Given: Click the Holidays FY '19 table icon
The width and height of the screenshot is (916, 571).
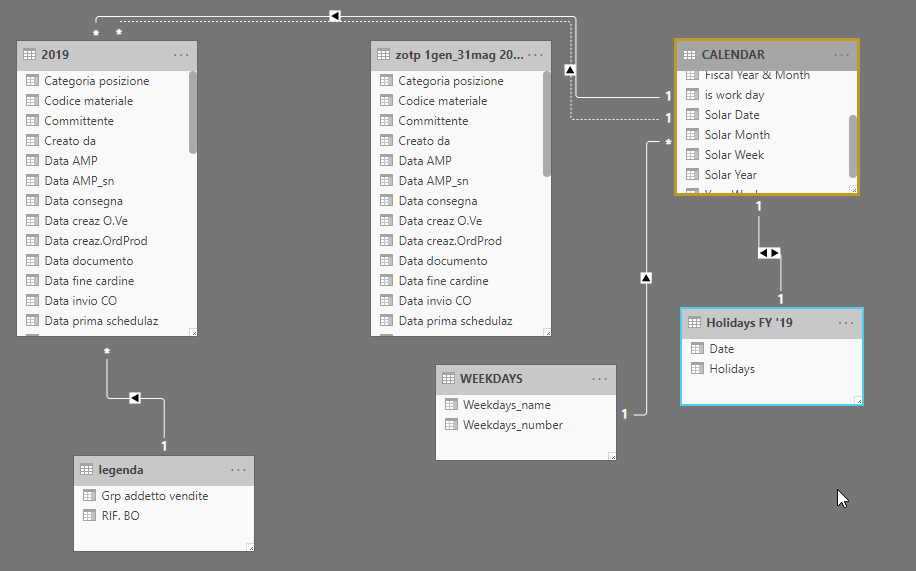Looking at the screenshot, I should (x=694, y=323).
